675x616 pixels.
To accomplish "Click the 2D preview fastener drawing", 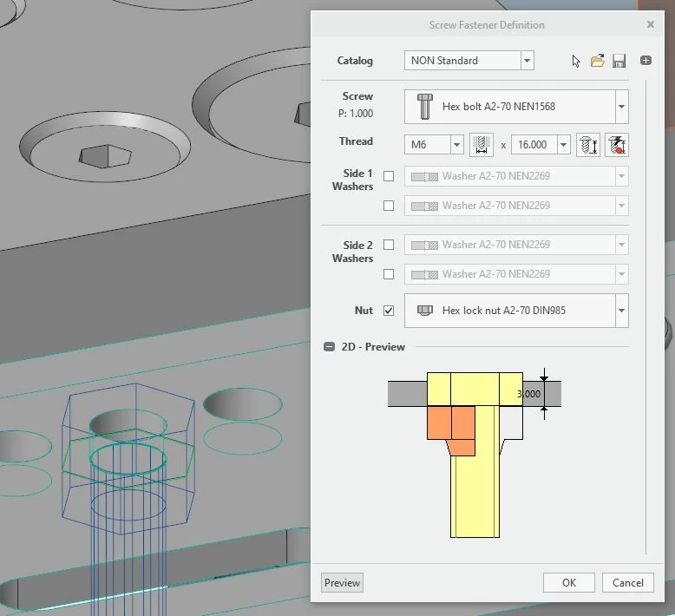I will coord(475,455).
